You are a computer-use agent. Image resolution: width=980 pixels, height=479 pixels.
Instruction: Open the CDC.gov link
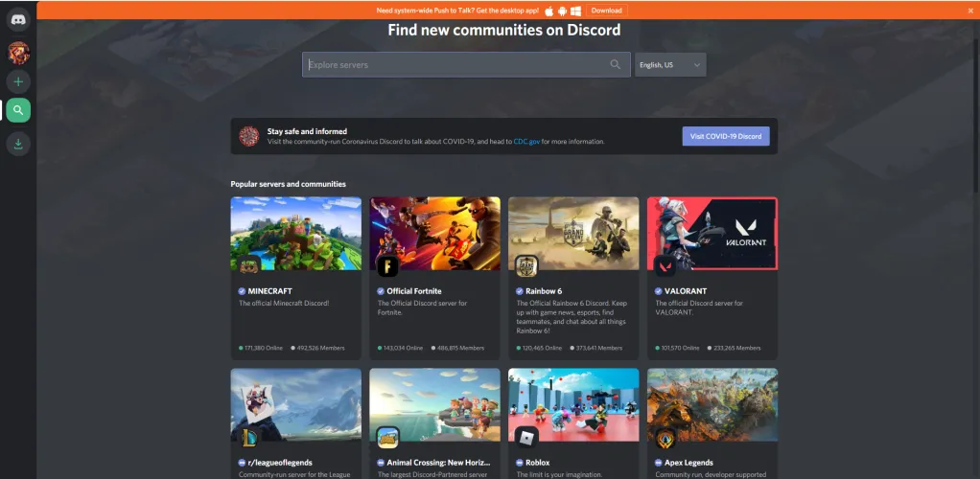(x=526, y=142)
